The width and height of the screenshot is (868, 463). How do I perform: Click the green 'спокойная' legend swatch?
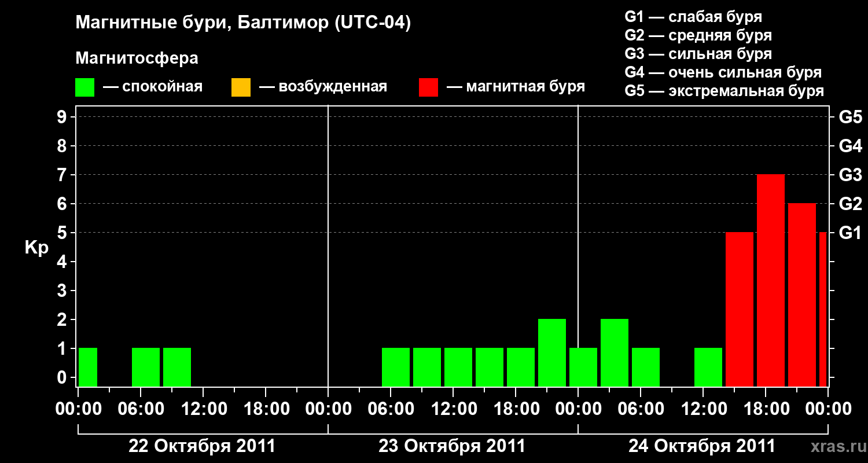[x=85, y=87]
